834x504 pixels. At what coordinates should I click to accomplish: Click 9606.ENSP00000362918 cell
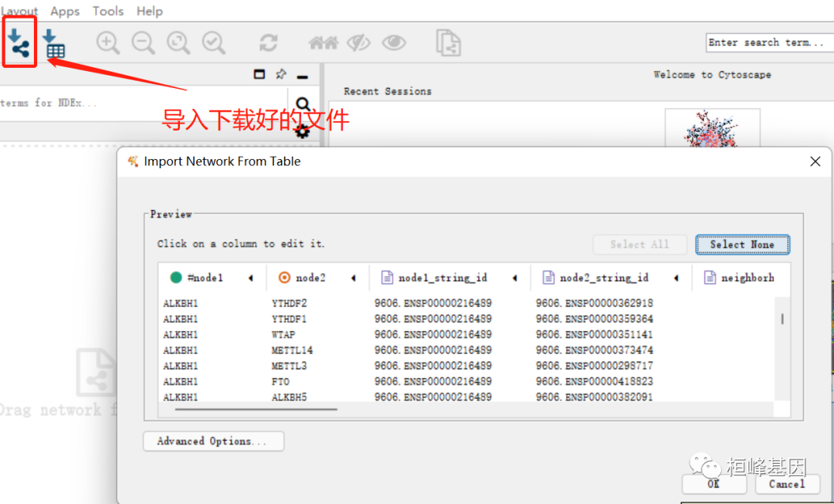594,303
